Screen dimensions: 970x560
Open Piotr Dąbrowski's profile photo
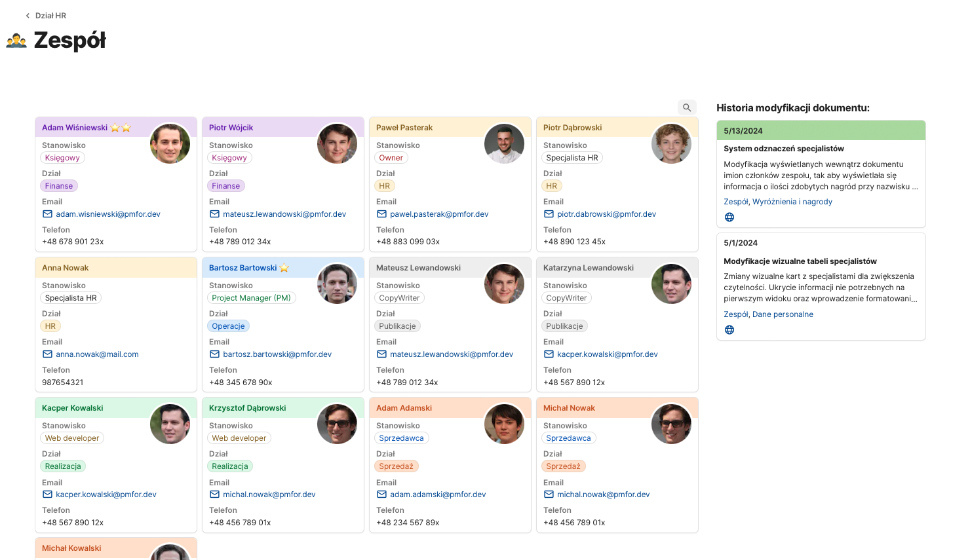pyautogui.click(x=671, y=143)
